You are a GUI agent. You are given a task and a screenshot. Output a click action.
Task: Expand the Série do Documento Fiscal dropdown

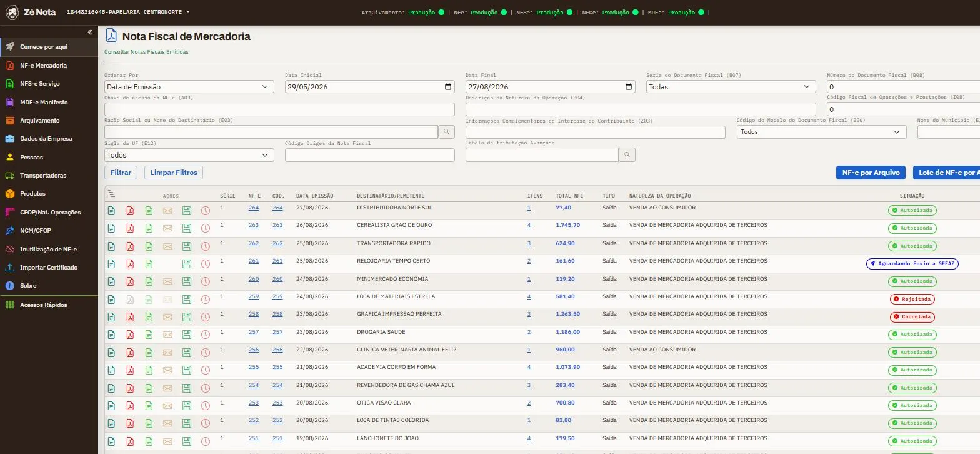(x=731, y=87)
